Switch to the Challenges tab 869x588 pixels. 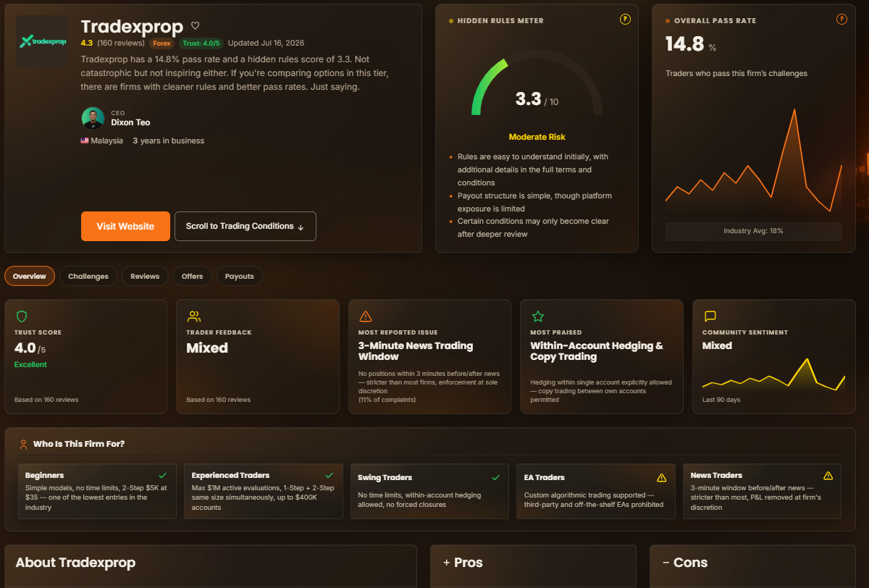click(88, 276)
